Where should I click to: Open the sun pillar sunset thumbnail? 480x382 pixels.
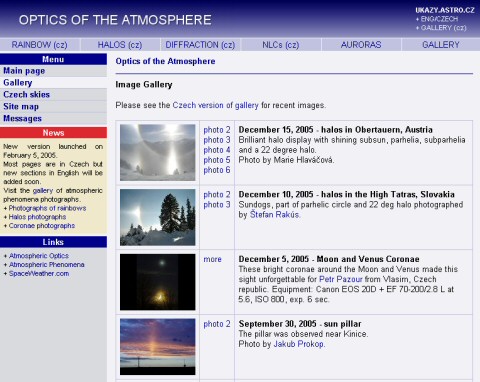click(x=158, y=347)
